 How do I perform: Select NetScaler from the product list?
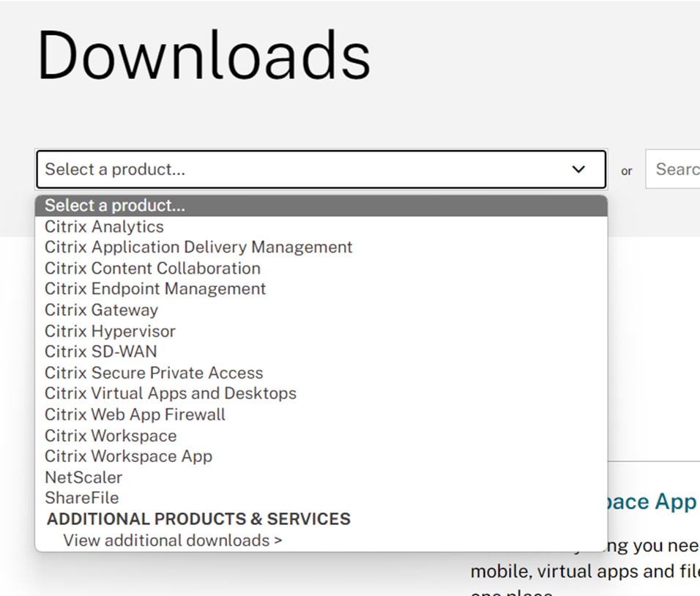click(321, 477)
